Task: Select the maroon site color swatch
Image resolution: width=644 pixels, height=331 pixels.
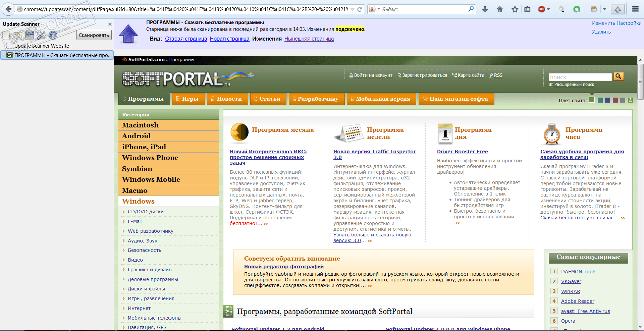Action: click(x=615, y=100)
